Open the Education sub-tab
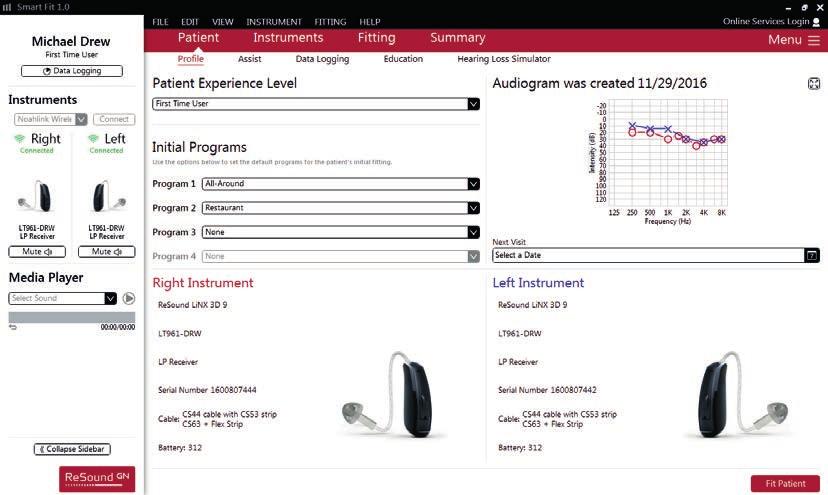828x495 pixels. coord(403,59)
